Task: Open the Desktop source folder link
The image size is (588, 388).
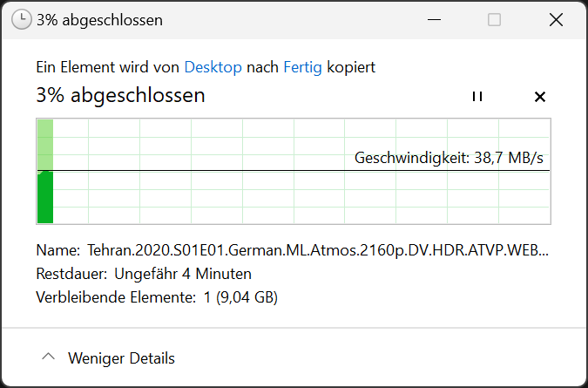Action: point(213,67)
